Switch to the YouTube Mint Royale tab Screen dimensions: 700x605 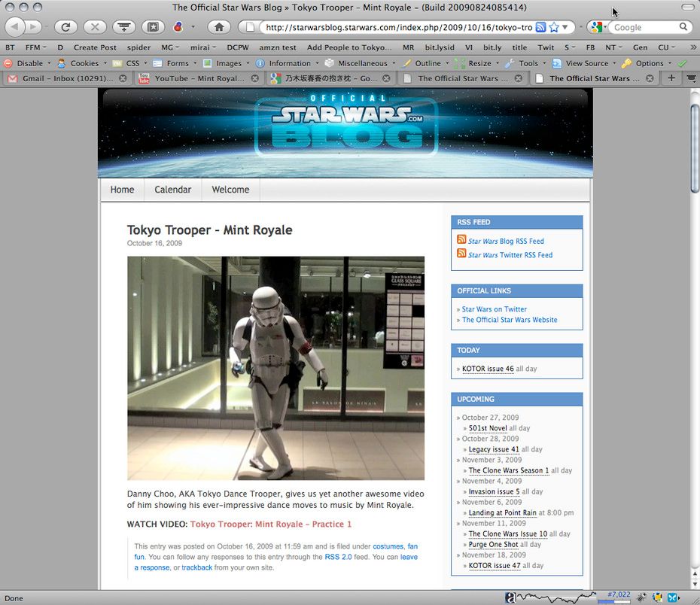[199, 78]
